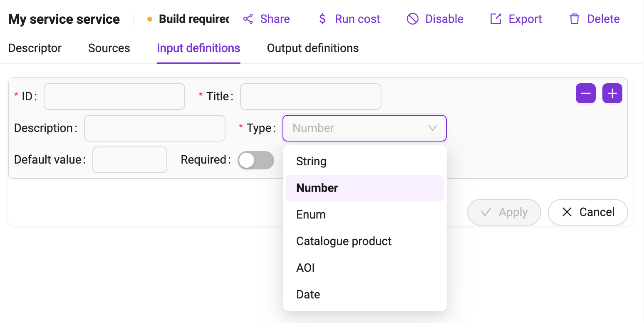
Task: Go to the Descriptor tab
Action: [x=35, y=48]
